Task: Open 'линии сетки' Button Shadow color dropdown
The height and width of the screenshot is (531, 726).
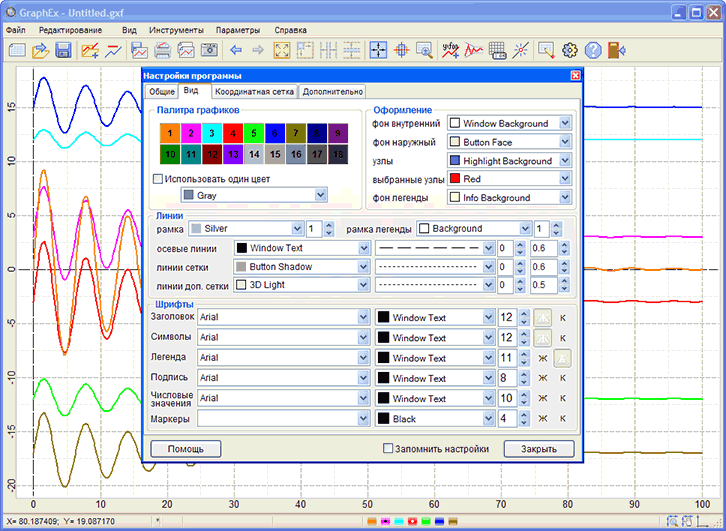Action: (x=363, y=266)
